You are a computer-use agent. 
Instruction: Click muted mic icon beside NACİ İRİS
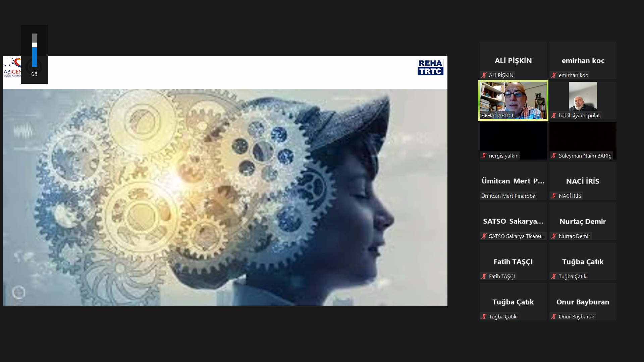[x=554, y=196]
